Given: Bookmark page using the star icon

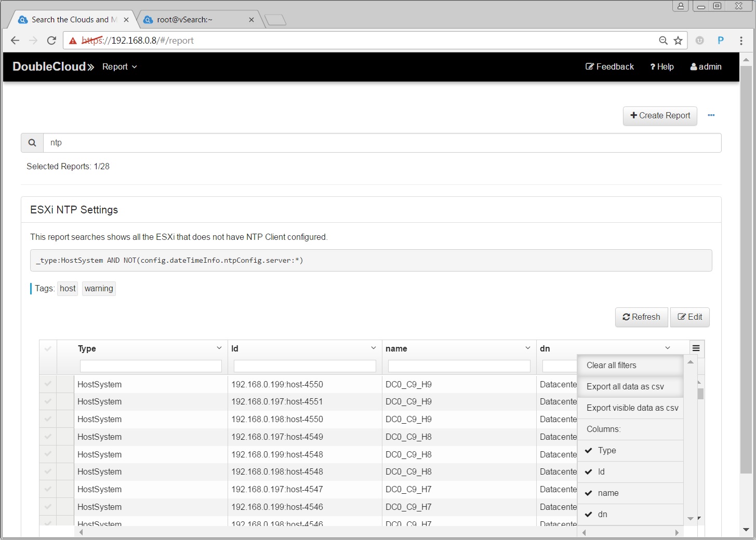Looking at the screenshot, I should pos(678,40).
